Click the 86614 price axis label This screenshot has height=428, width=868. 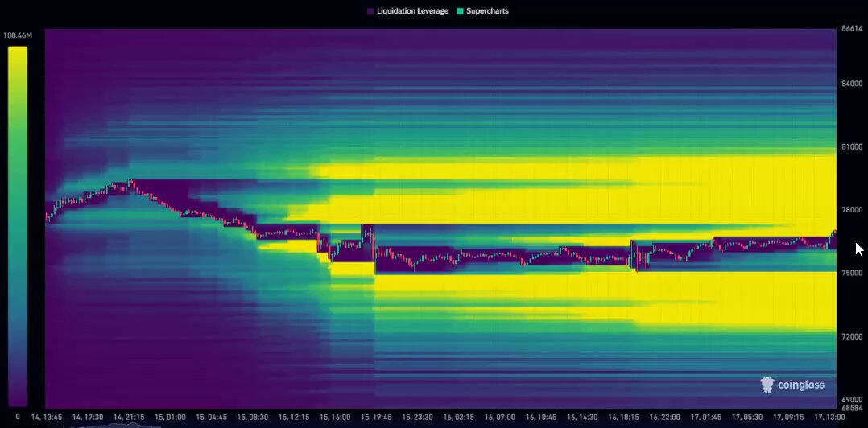click(852, 29)
